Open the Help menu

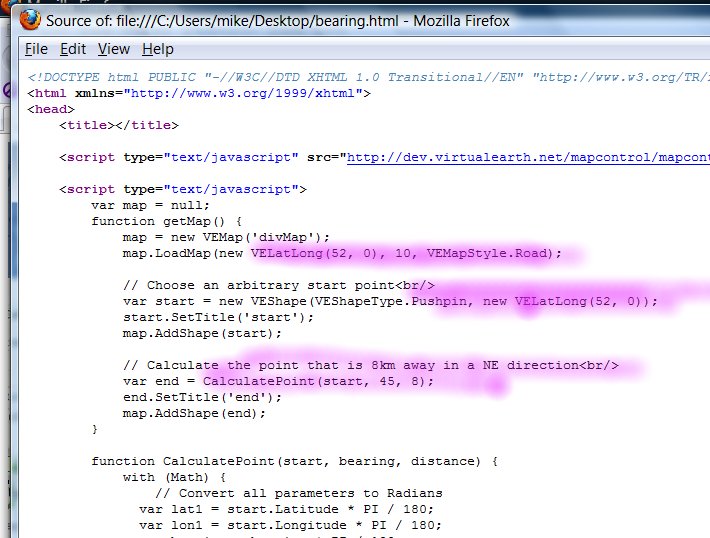[158, 49]
